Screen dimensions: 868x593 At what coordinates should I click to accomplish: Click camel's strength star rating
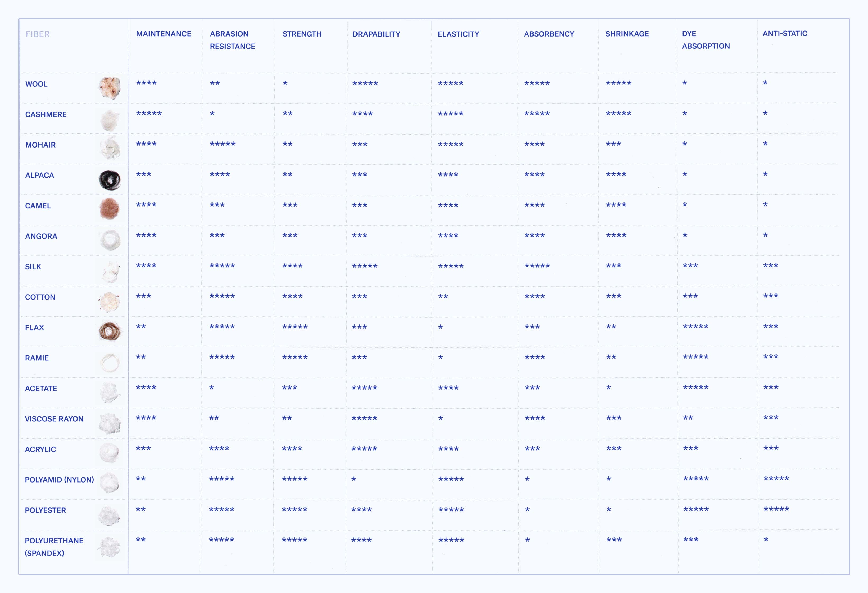point(290,205)
